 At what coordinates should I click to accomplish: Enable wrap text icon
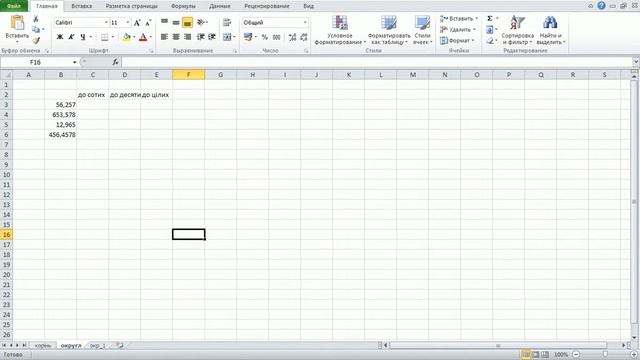click(x=227, y=22)
